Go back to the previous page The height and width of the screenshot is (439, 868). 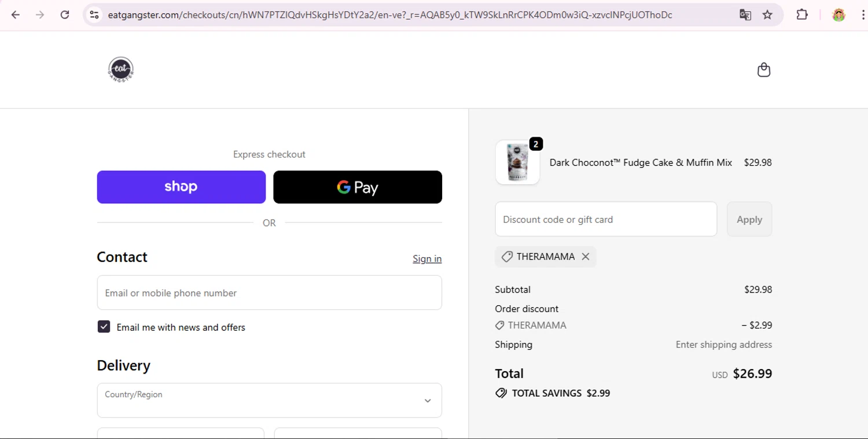(x=16, y=15)
